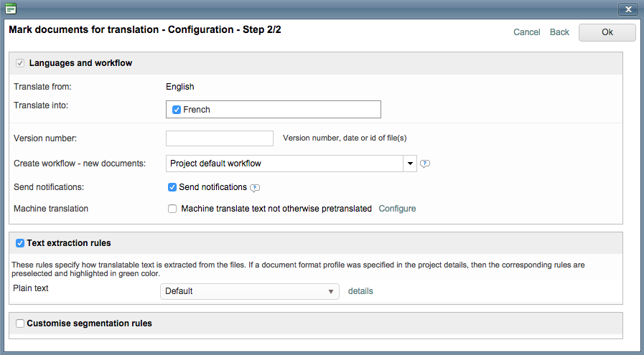Image resolution: width=644 pixels, height=355 pixels.
Task: Click the Cancel link
Action: tap(526, 32)
